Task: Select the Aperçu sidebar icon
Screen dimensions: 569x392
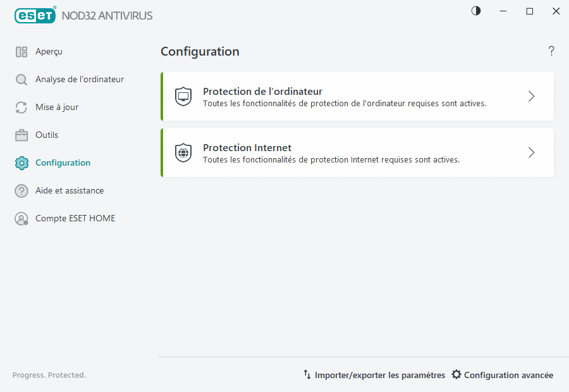Action: pos(22,51)
